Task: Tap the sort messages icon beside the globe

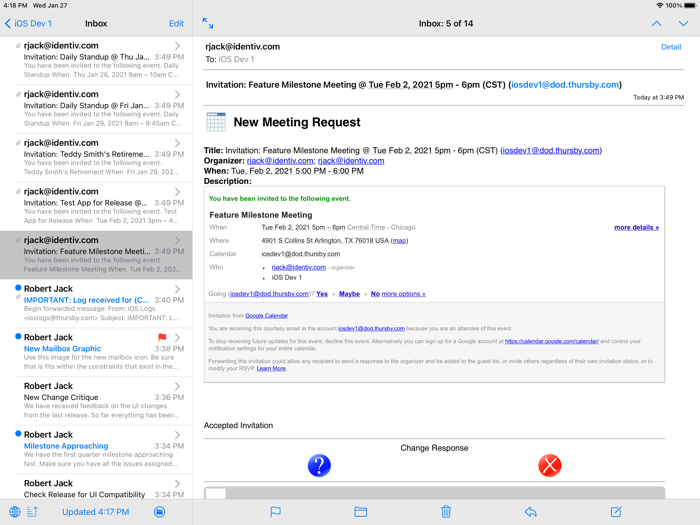Action: [32, 512]
